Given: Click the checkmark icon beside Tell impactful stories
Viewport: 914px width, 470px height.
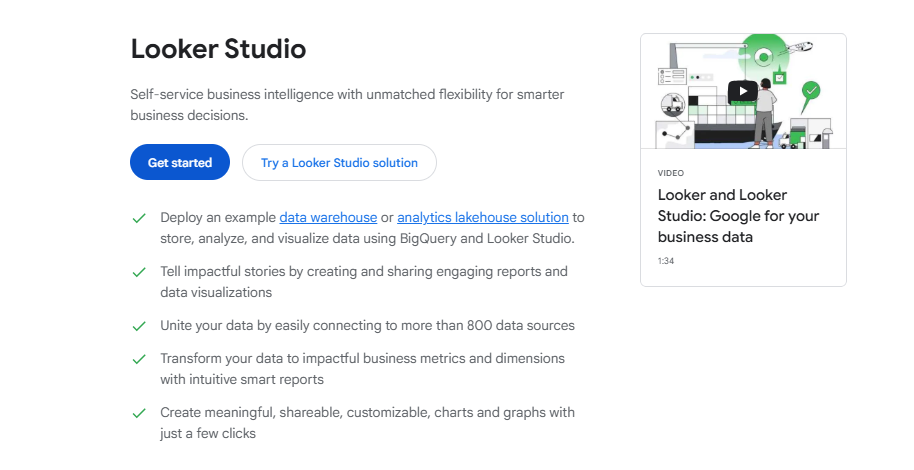Looking at the screenshot, I should pyautogui.click(x=138, y=271).
